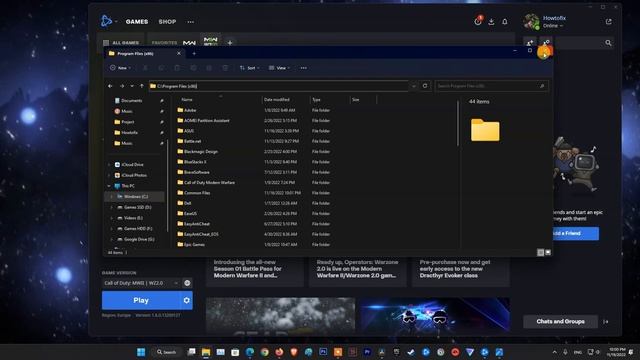Expand the Online status dropdown

pyautogui.click(x=553, y=26)
